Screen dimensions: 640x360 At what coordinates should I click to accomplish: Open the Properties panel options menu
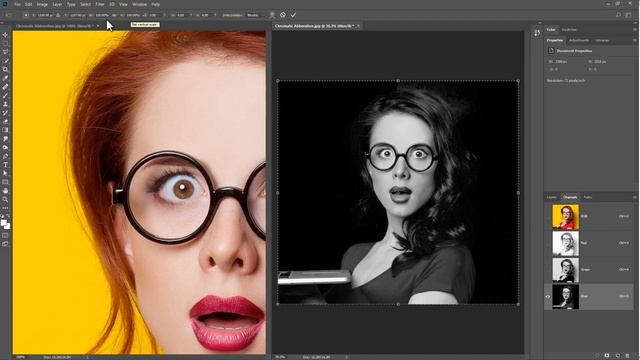coord(635,40)
